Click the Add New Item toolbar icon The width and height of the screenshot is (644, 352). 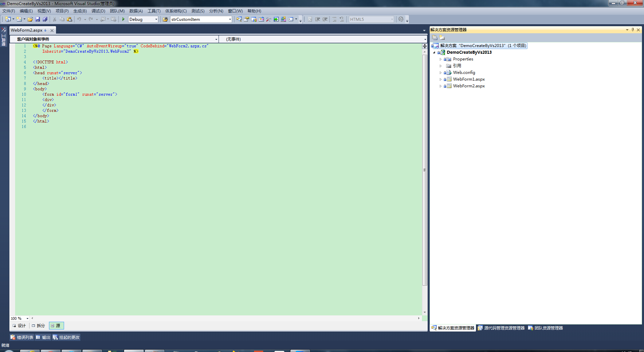click(x=19, y=19)
